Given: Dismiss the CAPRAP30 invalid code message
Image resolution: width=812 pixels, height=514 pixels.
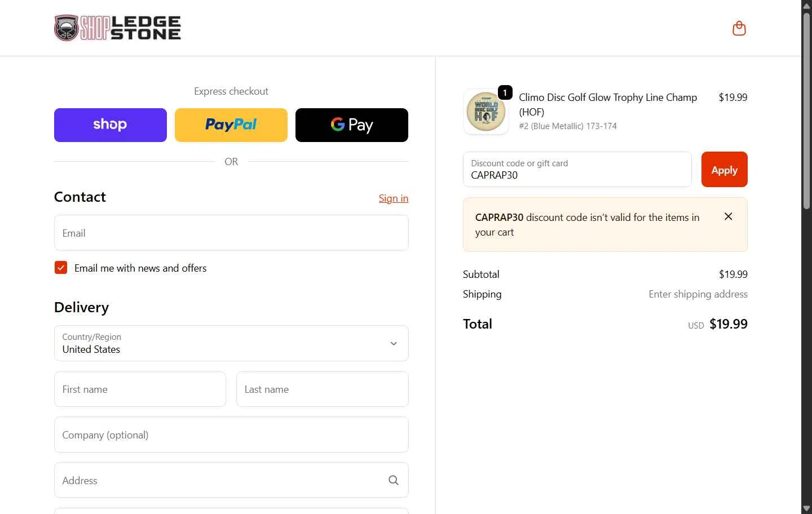Looking at the screenshot, I should [728, 216].
